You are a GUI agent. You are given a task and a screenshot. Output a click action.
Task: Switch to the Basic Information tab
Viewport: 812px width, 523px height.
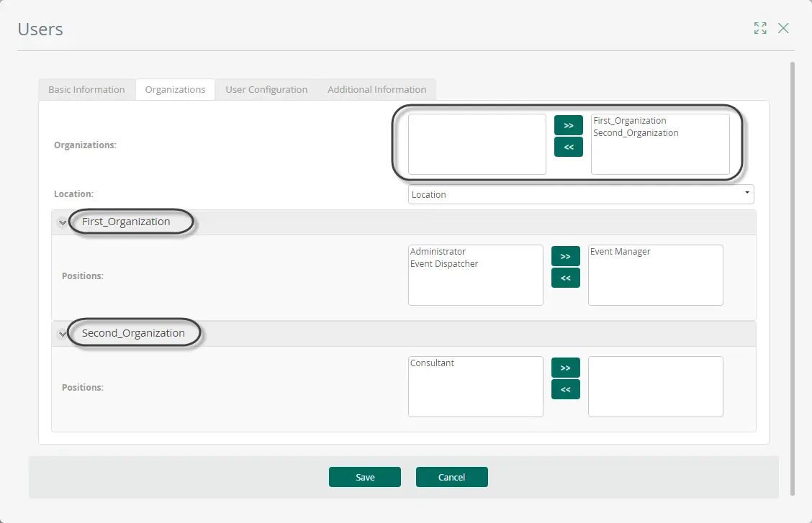[x=86, y=89]
